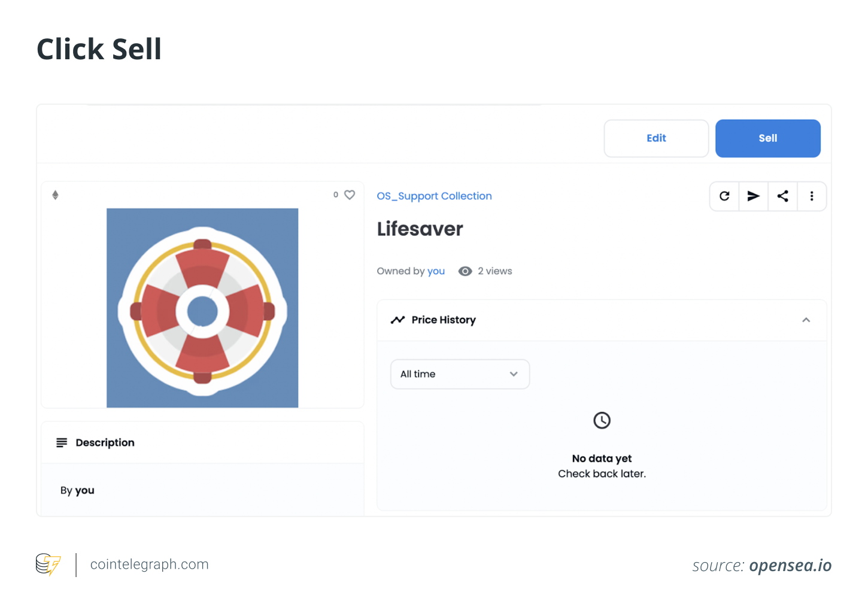Click the Price History chart icon
Image resolution: width=868 pixels, height=613 pixels.
pos(397,320)
